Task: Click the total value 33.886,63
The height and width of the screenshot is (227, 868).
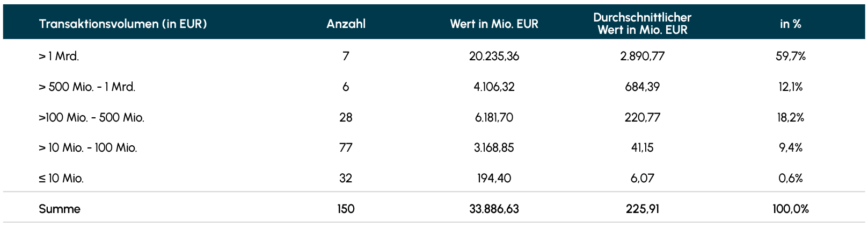Action: coord(494,209)
